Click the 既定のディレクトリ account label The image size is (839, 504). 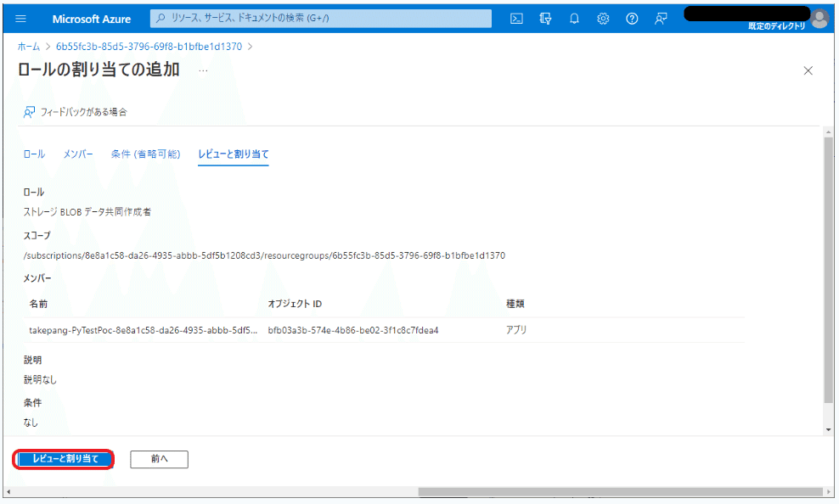(776, 26)
